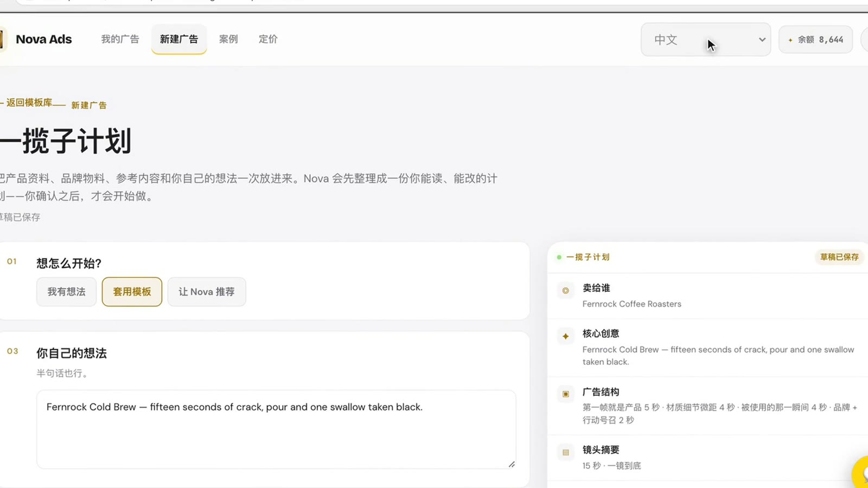Click the square icon beside 广告结构

565,394
